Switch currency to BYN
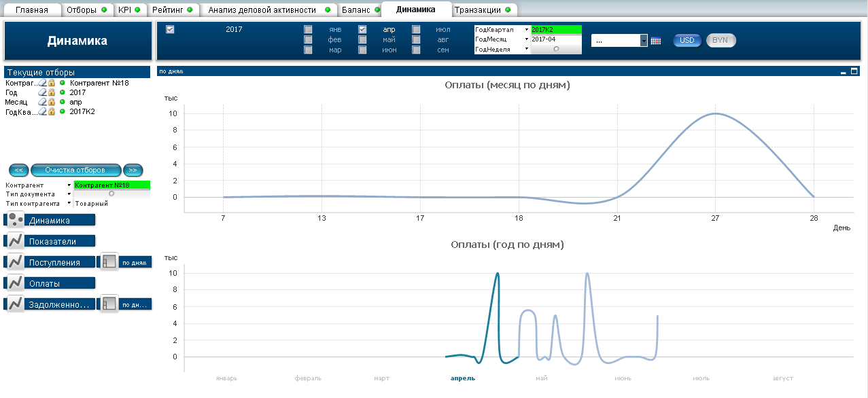The height and width of the screenshot is (398, 868). [x=721, y=40]
